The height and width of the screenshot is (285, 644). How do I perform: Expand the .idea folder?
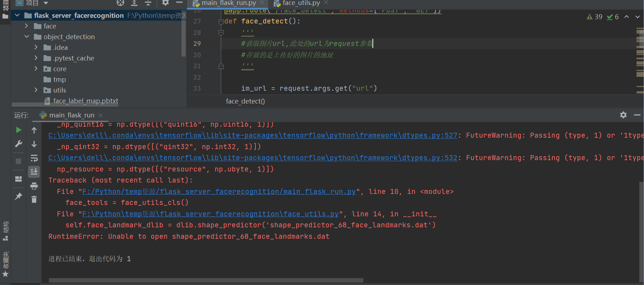pos(36,47)
